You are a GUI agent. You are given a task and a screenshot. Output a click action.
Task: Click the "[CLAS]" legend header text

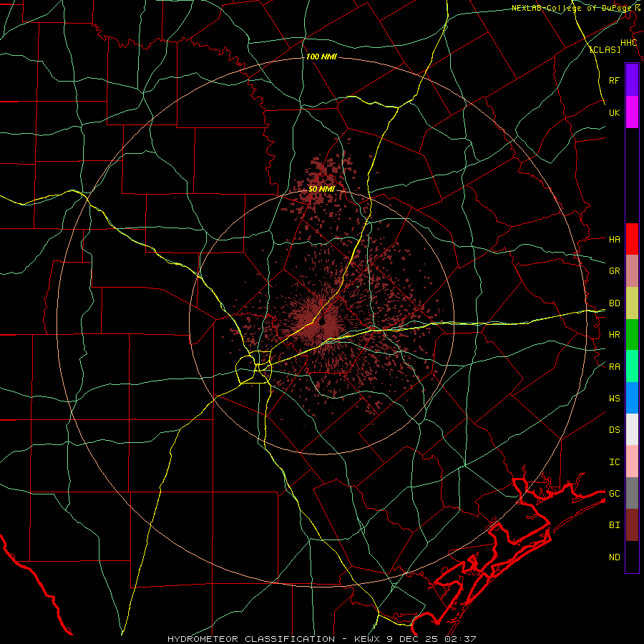point(605,49)
